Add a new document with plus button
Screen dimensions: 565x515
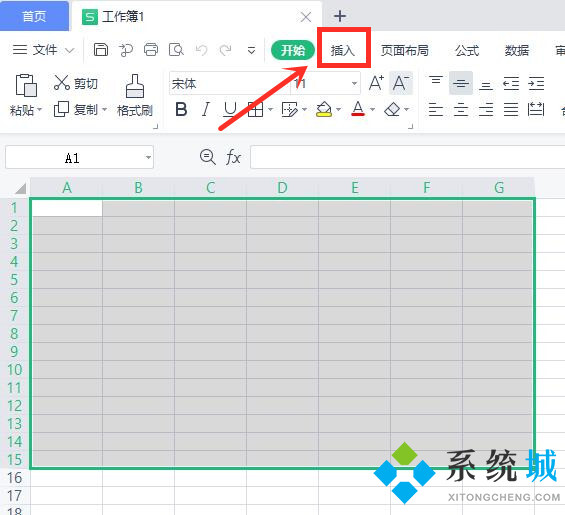tap(340, 16)
